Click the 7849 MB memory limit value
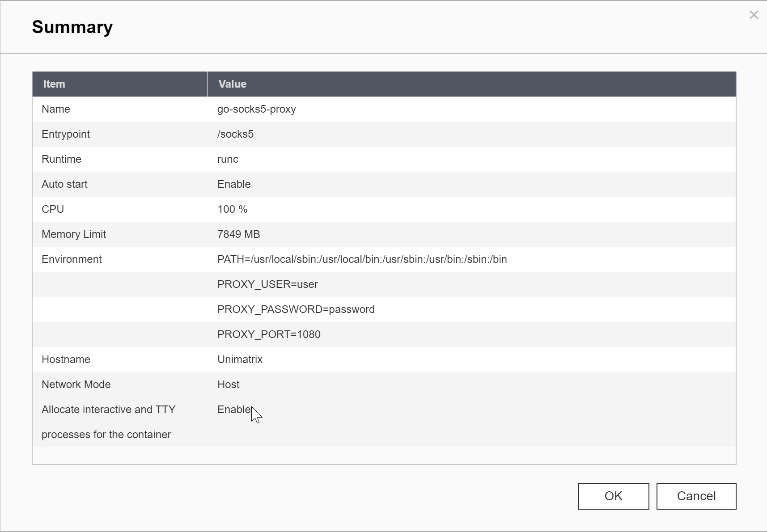Screen dimensions: 767x532 coord(238,234)
